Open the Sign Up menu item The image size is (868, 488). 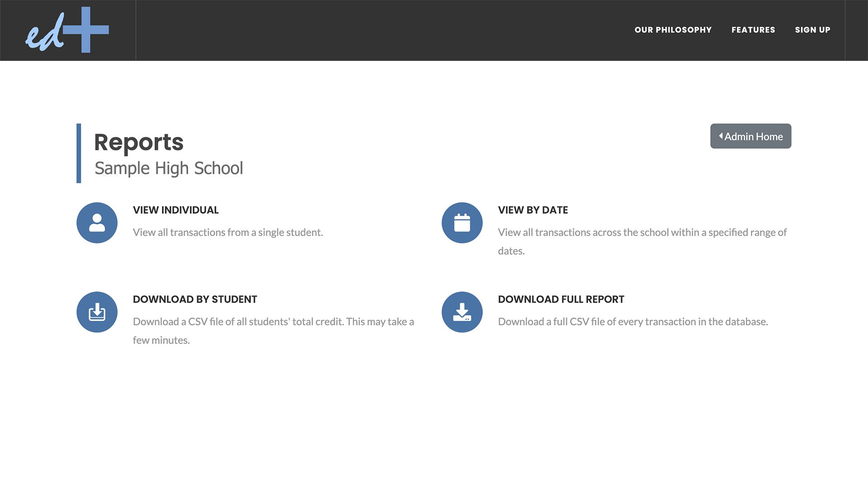click(x=812, y=30)
